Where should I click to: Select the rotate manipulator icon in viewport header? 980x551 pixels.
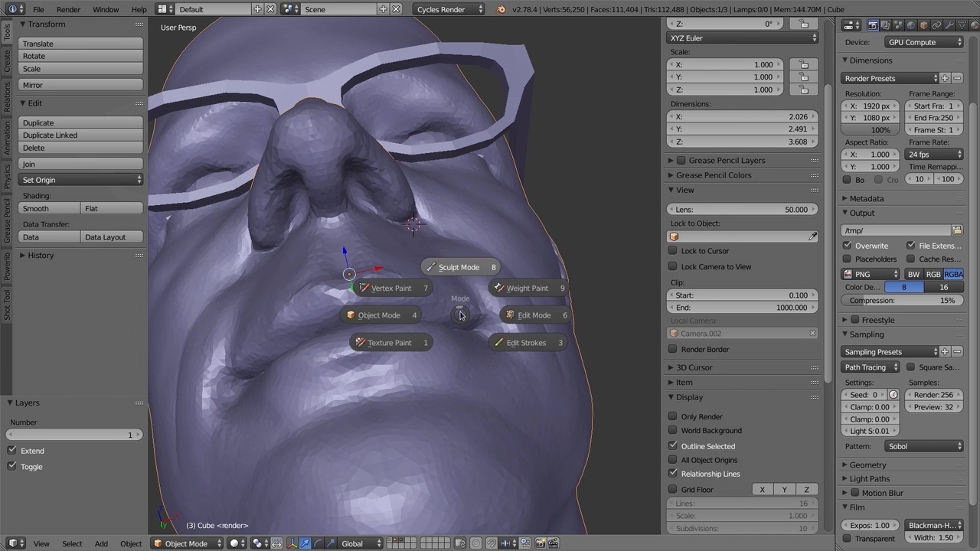(317, 543)
